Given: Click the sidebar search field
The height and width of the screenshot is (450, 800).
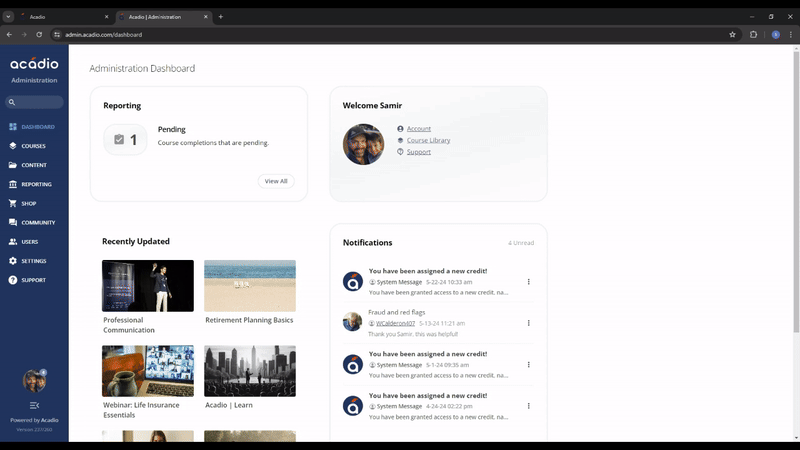Looking at the screenshot, I should click(34, 102).
